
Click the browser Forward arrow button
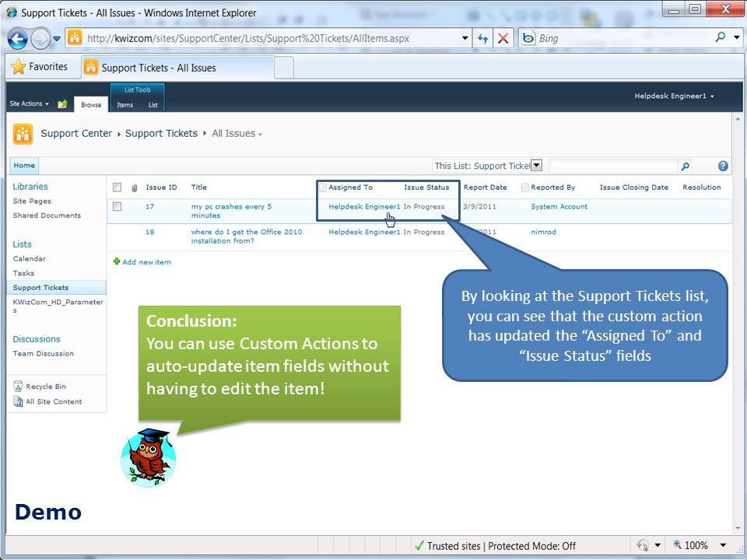[x=41, y=39]
